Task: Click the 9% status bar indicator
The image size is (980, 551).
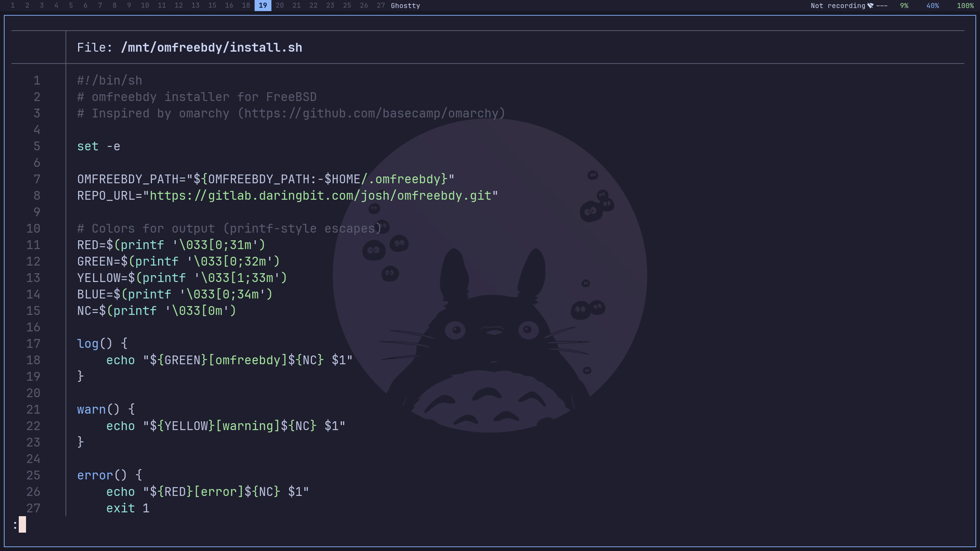Action: 904,6
